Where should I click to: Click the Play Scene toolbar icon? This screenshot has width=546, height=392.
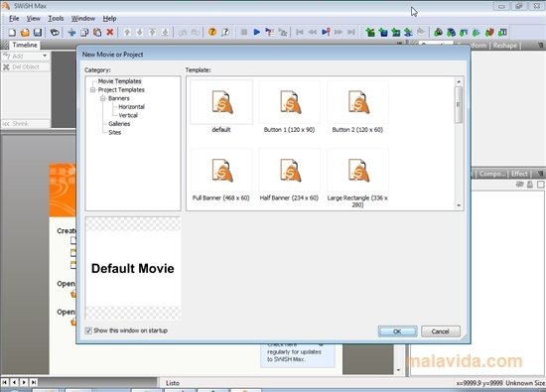click(x=269, y=32)
